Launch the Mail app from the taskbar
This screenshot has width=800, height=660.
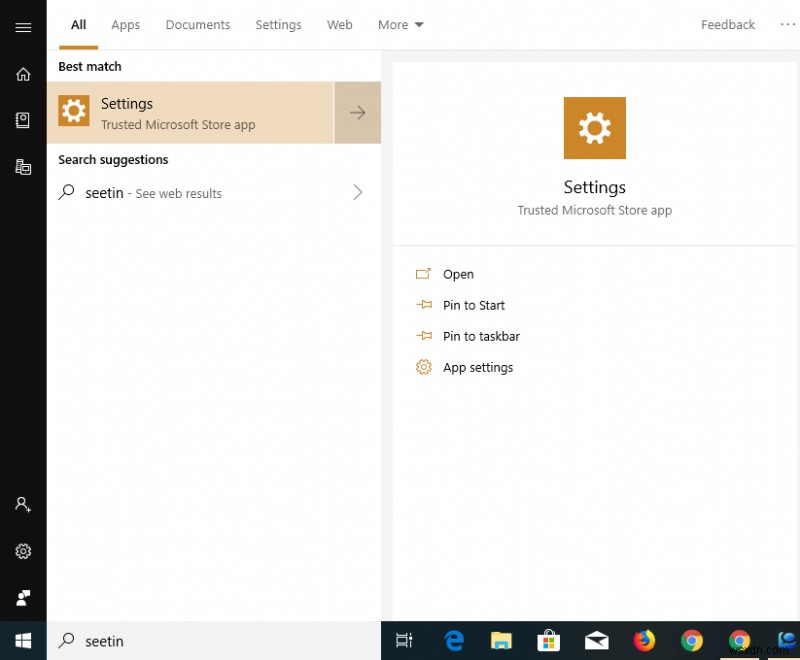click(x=597, y=641)
